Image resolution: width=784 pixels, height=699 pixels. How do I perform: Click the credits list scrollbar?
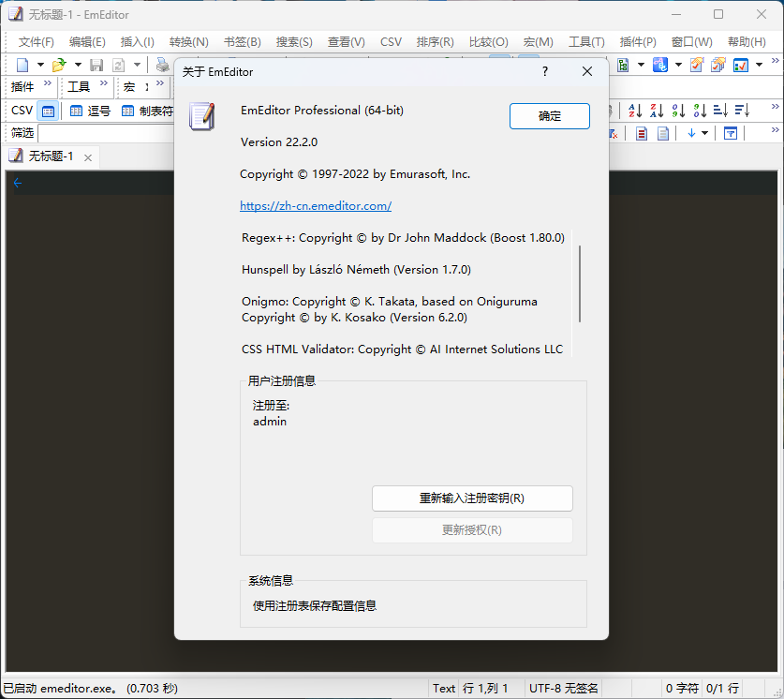point(580,284)
